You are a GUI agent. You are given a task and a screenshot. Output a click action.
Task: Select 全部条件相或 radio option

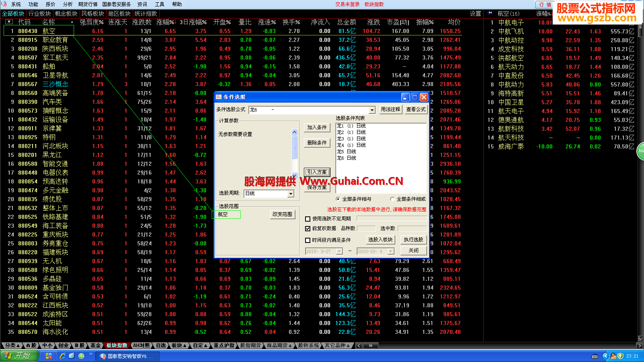click(x=392, y=199)
